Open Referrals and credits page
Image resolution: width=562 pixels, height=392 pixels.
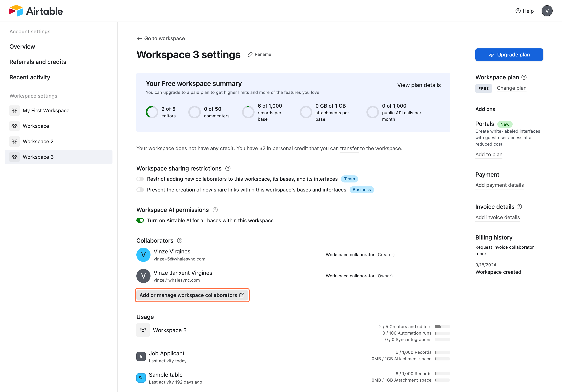38,62
